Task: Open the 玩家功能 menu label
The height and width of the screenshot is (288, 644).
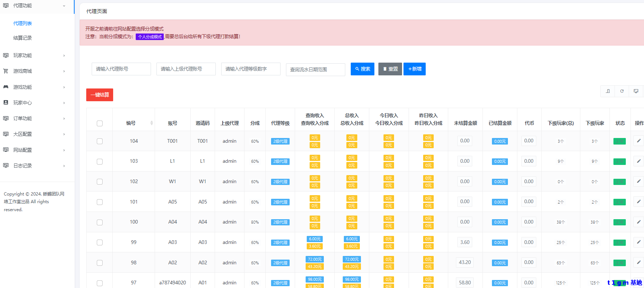Action: click(23, 55)
